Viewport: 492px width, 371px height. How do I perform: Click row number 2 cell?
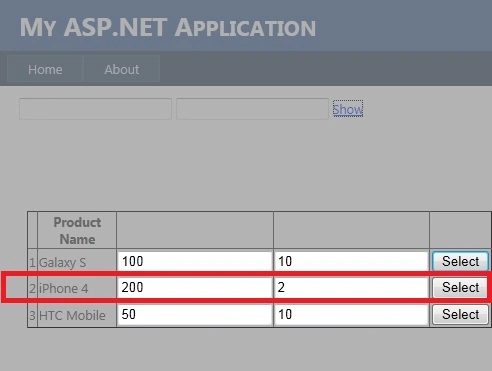tap(32, 288)
